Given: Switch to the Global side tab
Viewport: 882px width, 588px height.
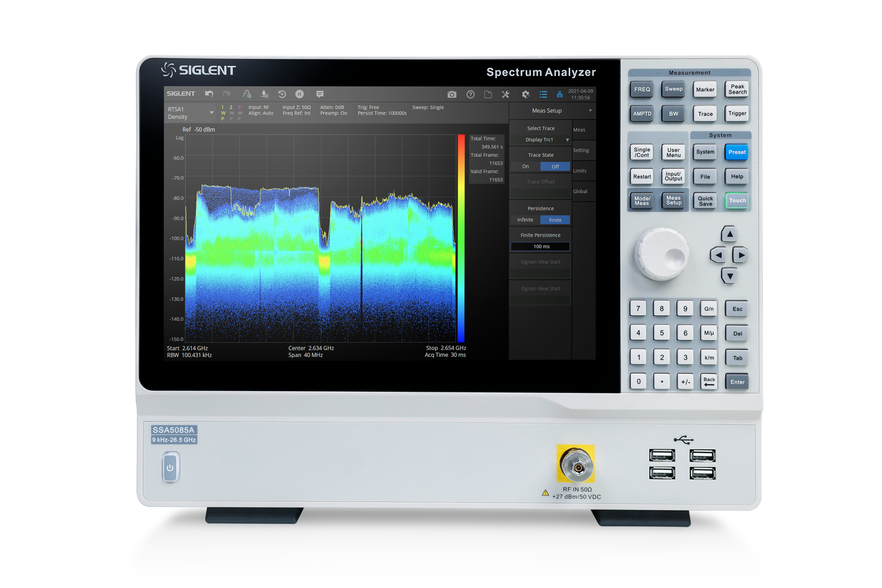Looking at the screenshot, I should coord(580,192).
